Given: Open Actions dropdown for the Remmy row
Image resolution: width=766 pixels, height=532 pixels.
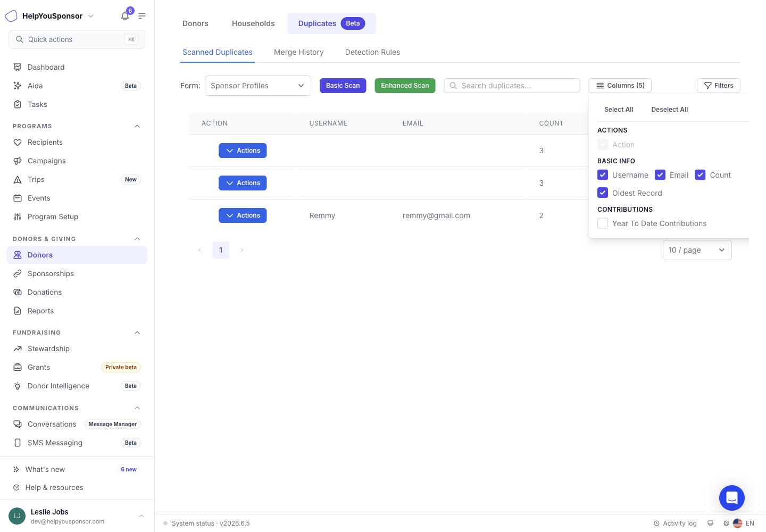Looking at the screenshot, I should (243, 215).
